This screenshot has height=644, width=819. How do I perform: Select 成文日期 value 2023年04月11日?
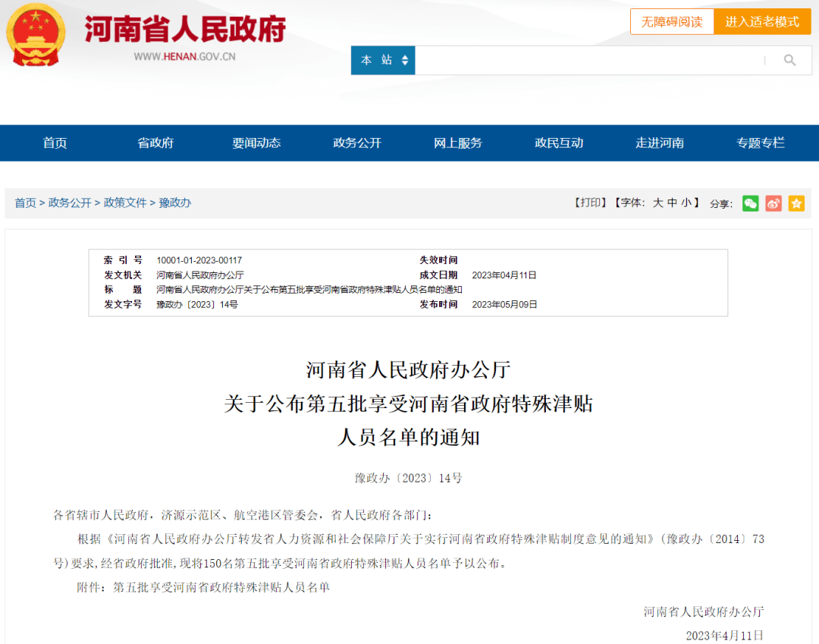pyautogui.click(x=504, y=275)
